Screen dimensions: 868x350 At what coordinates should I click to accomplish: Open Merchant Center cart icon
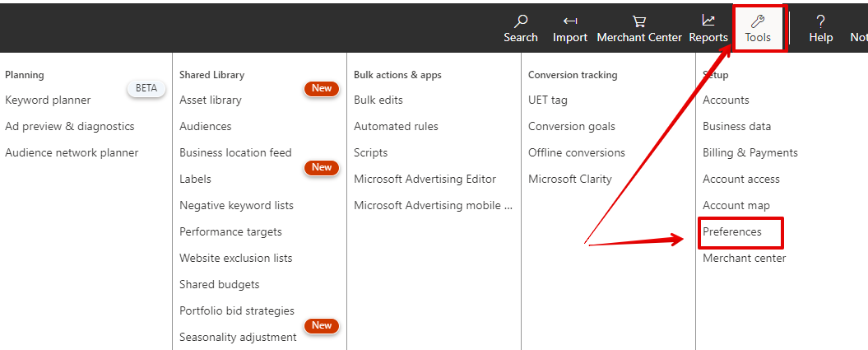pyautogui.click(x=638, y=21)
